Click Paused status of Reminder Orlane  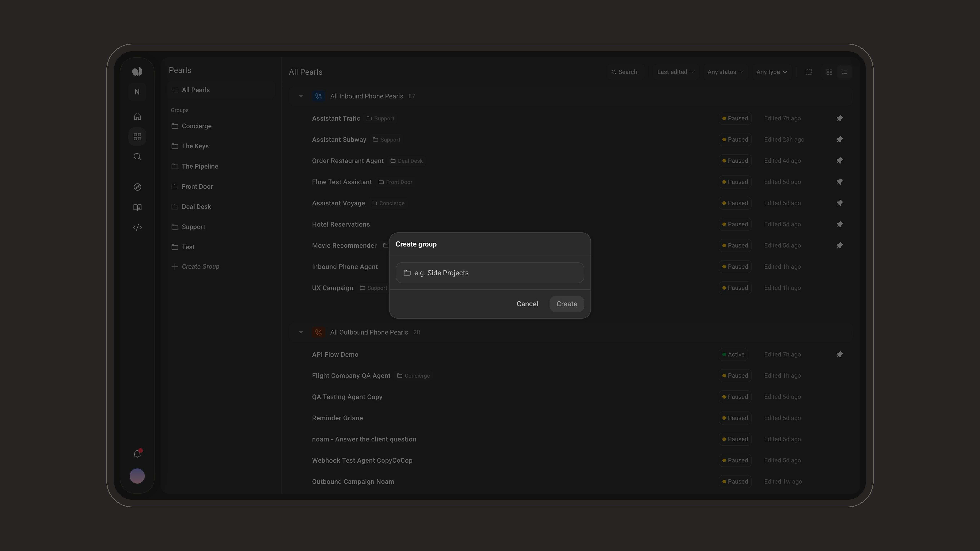point(735,418)
